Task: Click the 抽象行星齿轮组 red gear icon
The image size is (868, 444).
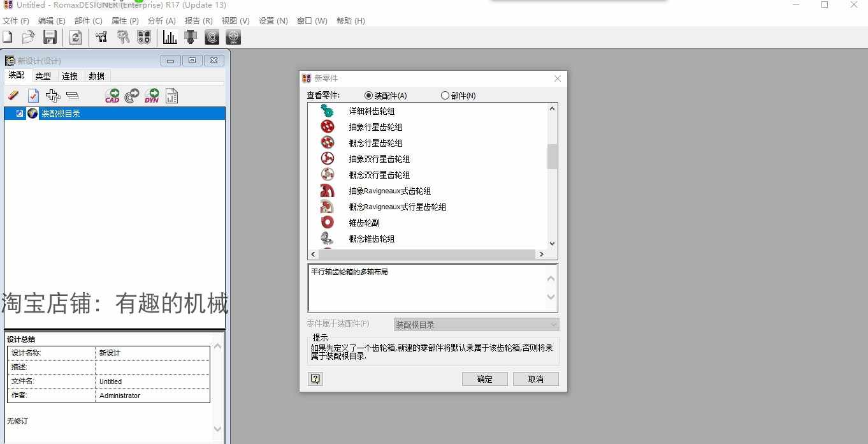Action: [x=327, y=127]
